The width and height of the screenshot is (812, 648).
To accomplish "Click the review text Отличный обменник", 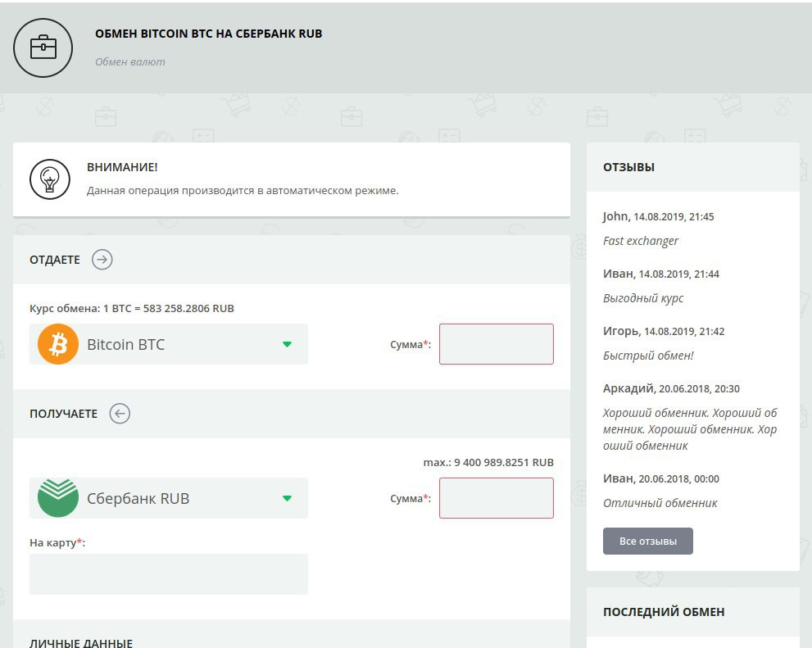I will [x=660, y=503].
